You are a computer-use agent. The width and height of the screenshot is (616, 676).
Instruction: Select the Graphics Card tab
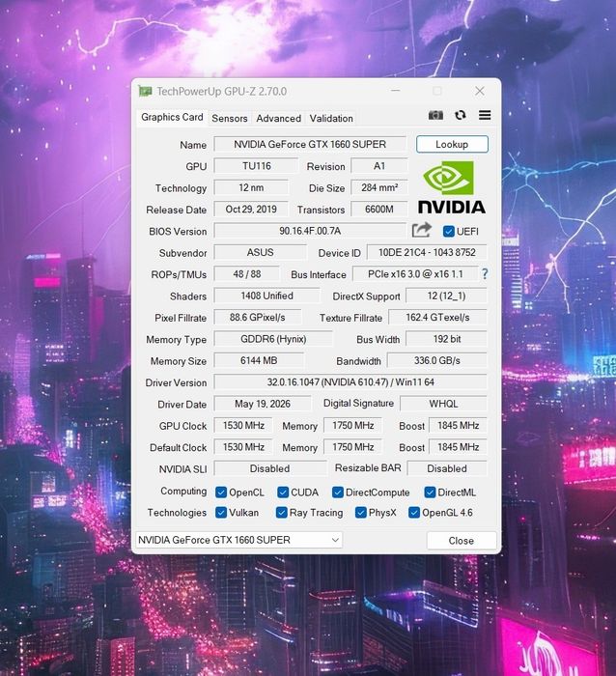pyautogui.click(x=172, y=117)
